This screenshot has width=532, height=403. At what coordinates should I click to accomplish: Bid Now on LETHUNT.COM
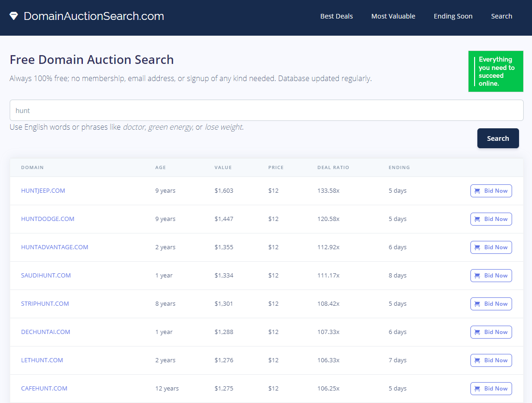click(x=491, y=360)
